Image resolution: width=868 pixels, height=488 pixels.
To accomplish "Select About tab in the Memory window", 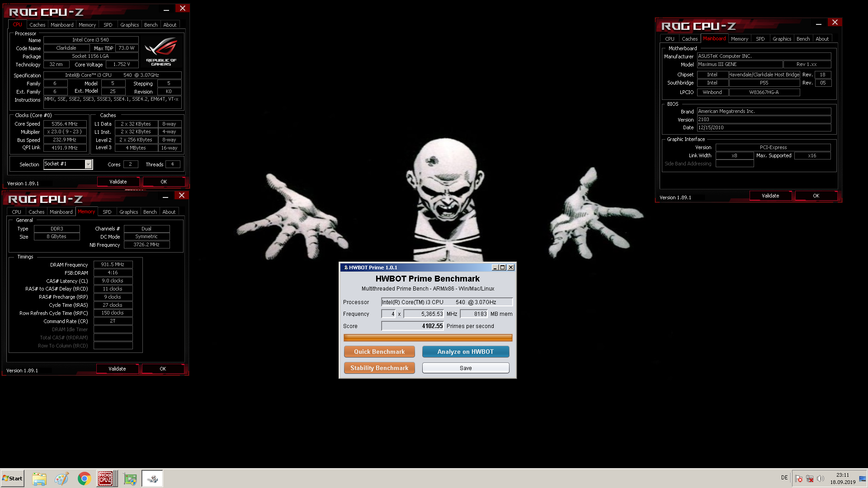I will coord(169,212).
